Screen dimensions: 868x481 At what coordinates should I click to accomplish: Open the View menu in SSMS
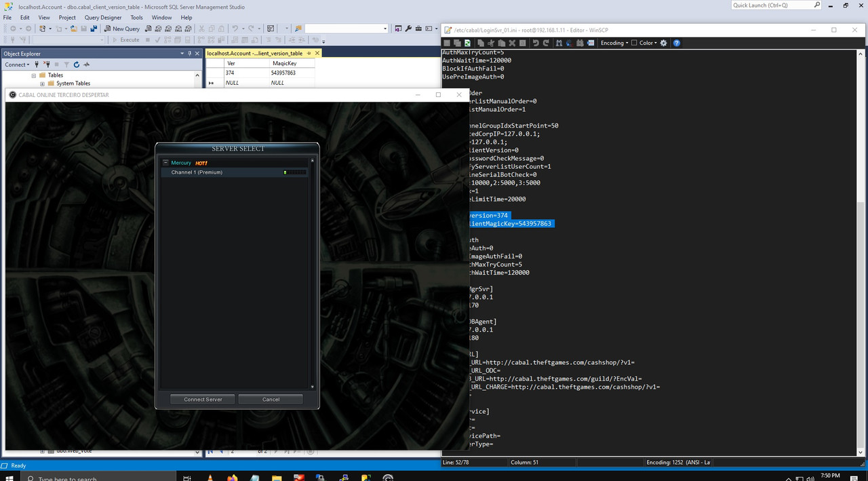44,17
